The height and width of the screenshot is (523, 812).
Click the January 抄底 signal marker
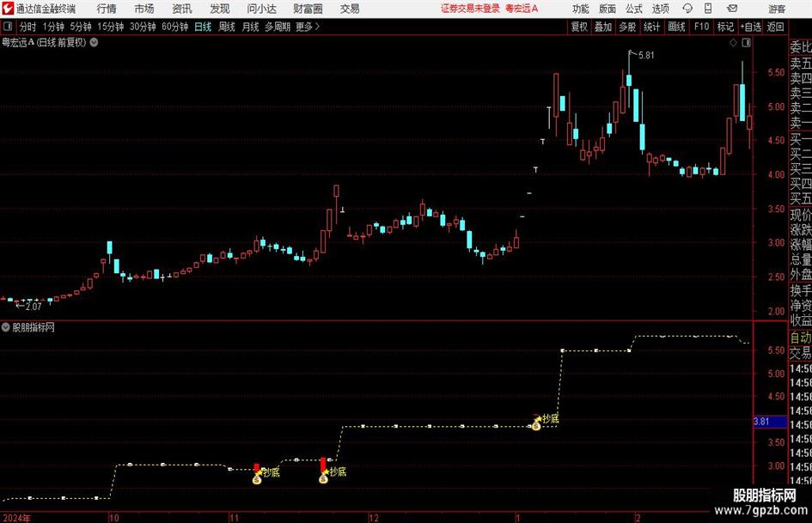536,424
